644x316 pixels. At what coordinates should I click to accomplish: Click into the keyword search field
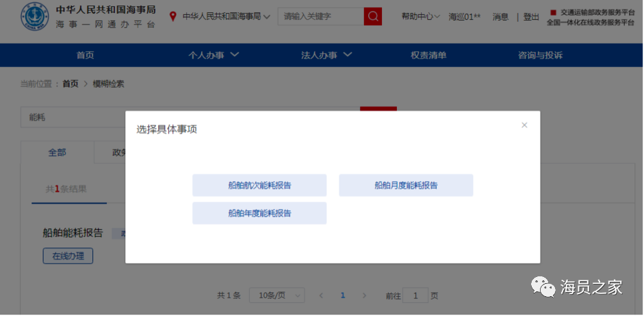coord(320,16)
